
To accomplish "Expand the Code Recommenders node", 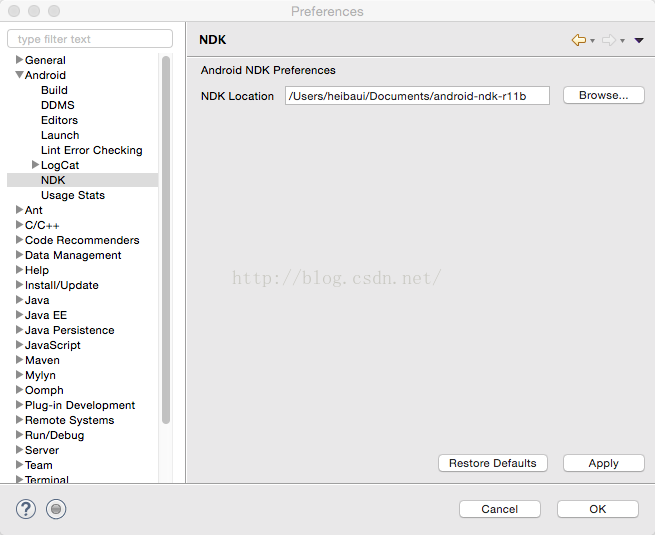I will click(19, 240).
